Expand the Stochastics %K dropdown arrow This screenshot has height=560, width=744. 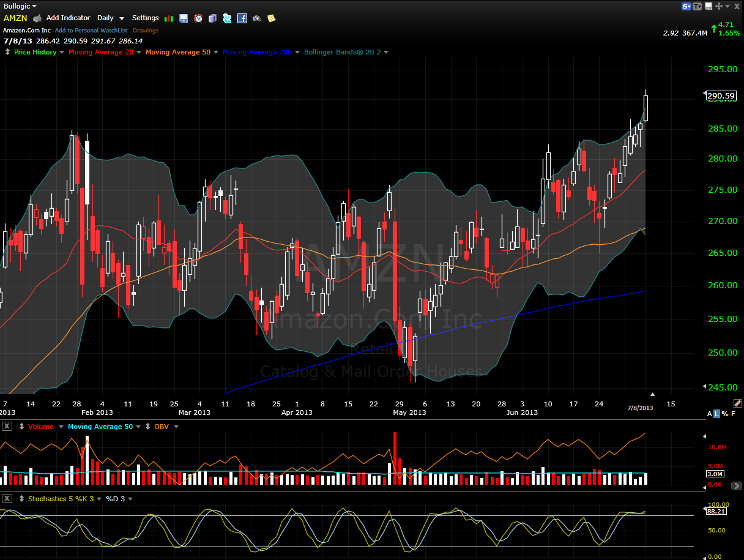click(99, 499)
